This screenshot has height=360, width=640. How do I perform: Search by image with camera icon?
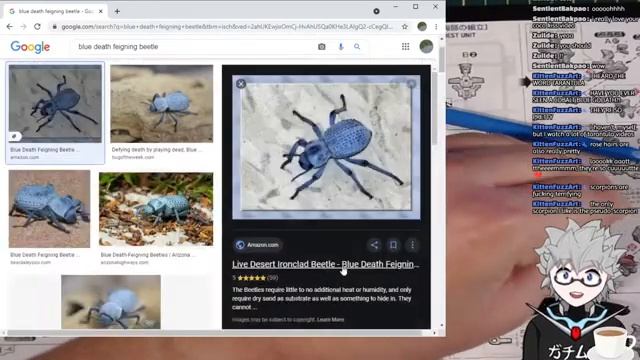click(x=322, y=47)
